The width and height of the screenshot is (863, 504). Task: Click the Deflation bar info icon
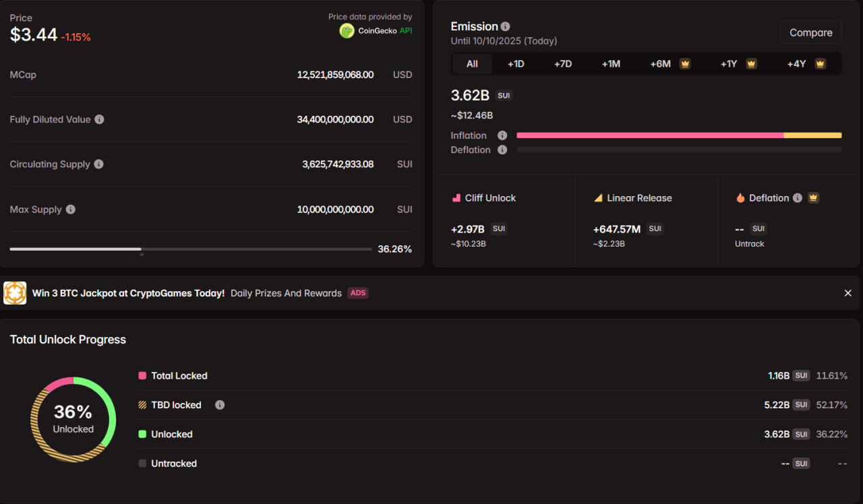pyautogui.click(x=502, y=150)
